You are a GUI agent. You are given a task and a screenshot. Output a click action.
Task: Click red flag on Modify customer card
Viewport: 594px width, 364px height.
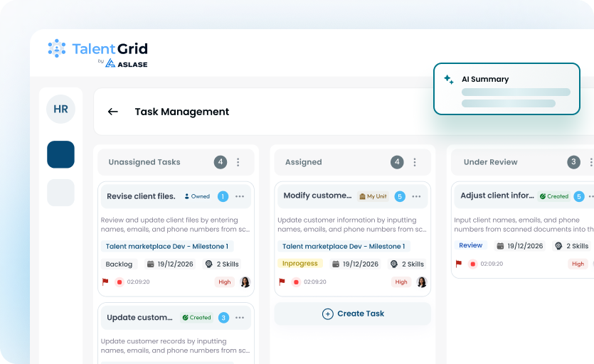282,282
